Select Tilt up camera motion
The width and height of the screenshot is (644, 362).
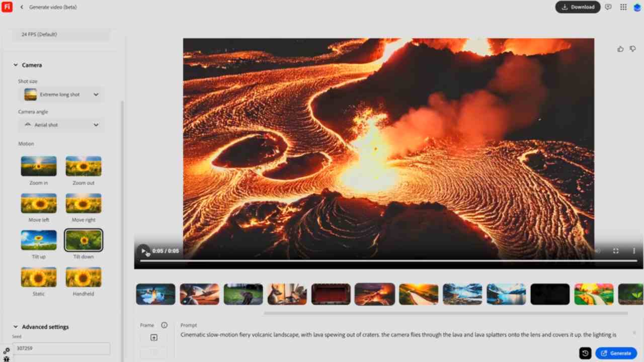39,240
